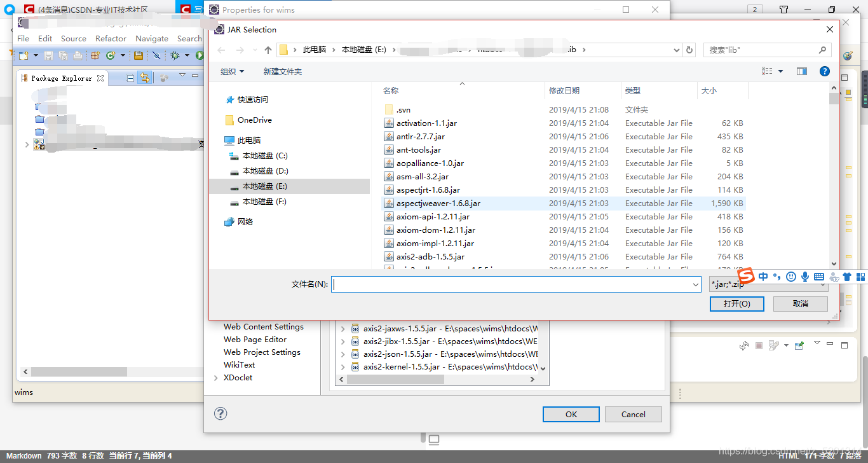Open the file name combo box dropdown
This screenshot has height=463, width=868.
(696, 285)
